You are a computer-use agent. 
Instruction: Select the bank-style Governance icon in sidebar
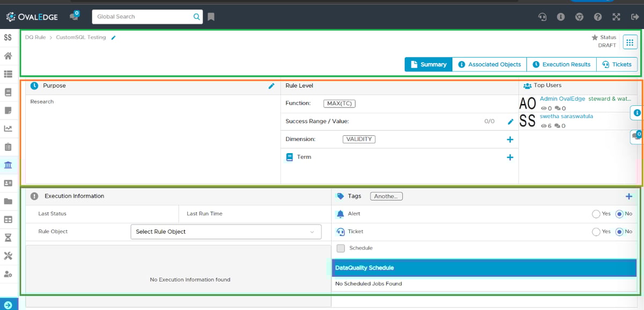coord(8,164)
